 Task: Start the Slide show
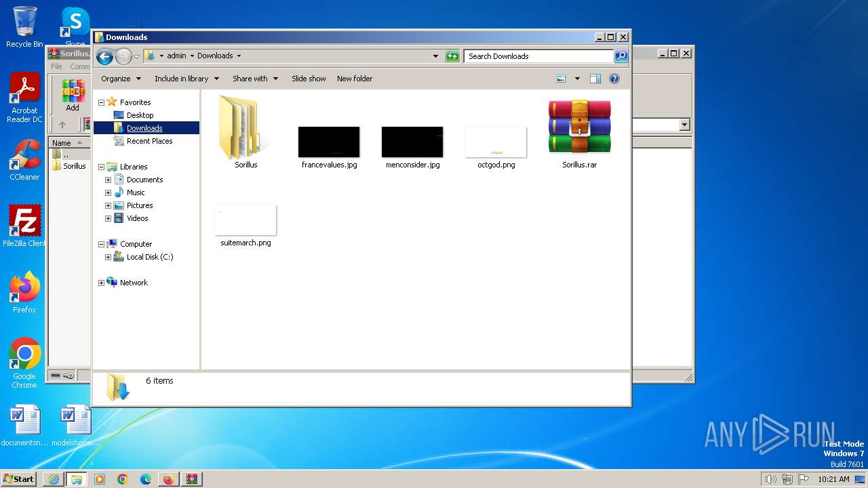(x=309, y=79)
